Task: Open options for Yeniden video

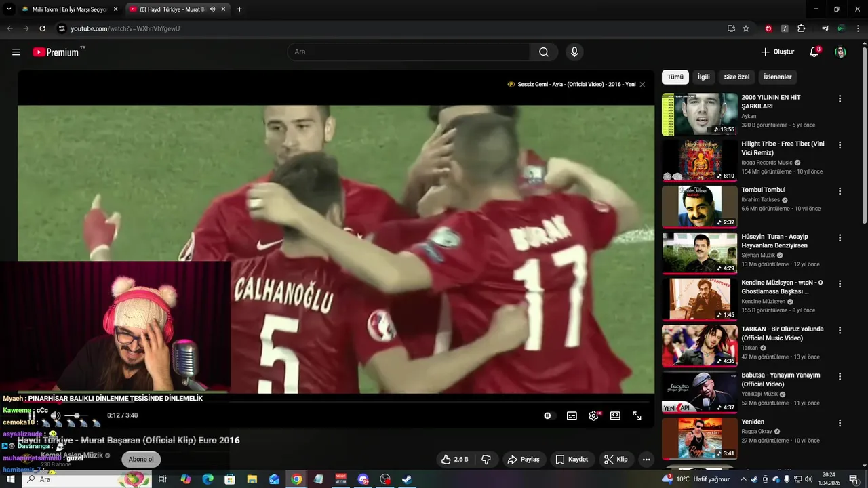Action: pyautogui.click(x=840, y=423)
